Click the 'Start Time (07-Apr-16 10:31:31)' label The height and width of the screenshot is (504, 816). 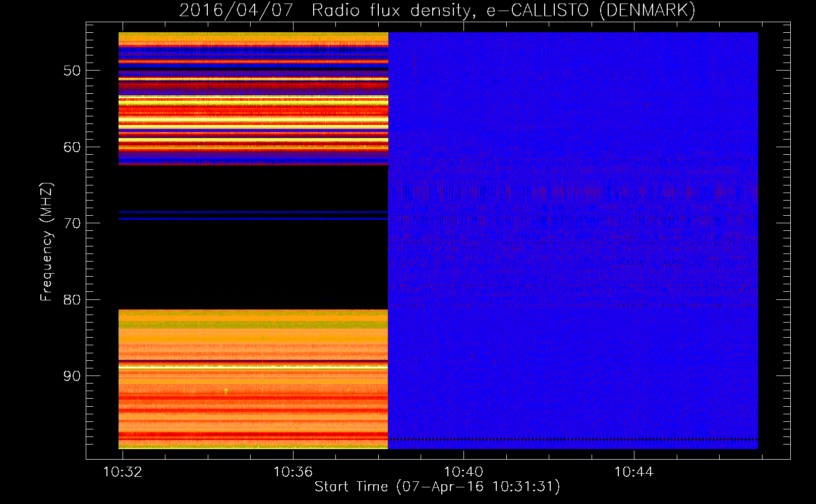pyautogui.click(x=437, y=487)
